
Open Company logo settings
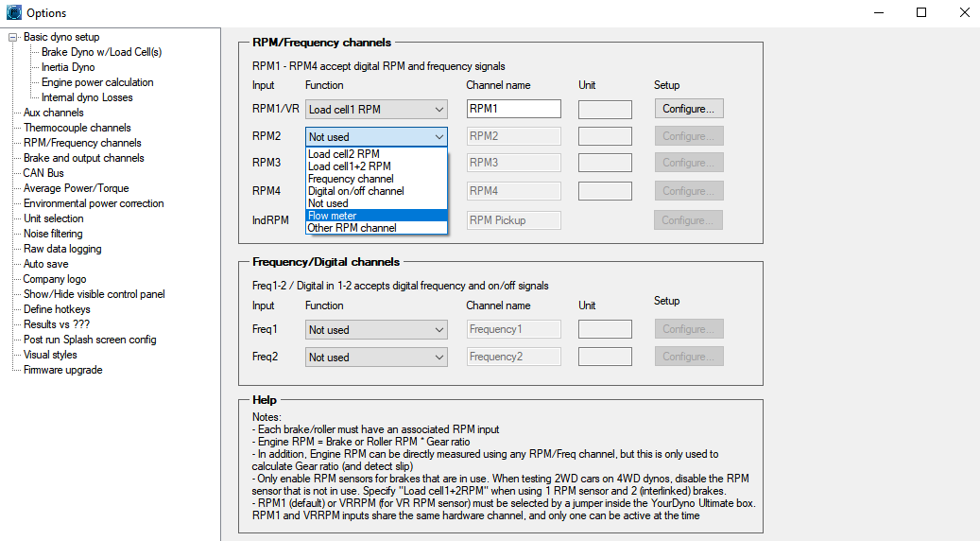(x=55, y=279)
